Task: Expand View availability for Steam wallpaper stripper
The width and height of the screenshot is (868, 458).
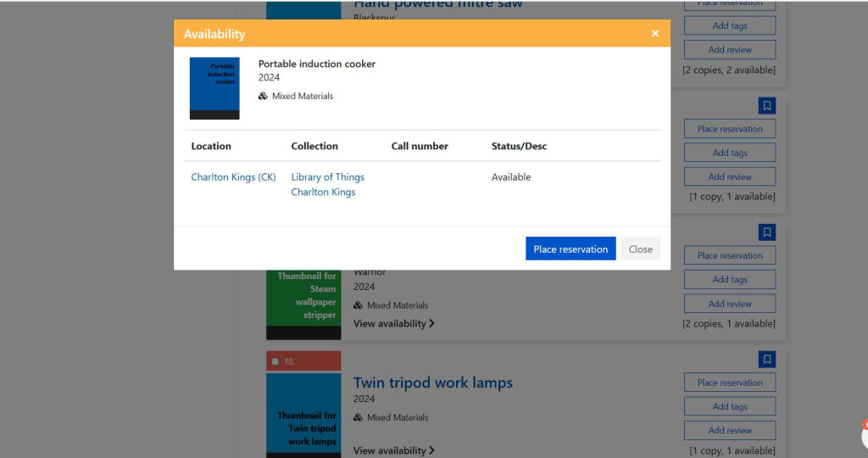Action: tap(393, 324)
